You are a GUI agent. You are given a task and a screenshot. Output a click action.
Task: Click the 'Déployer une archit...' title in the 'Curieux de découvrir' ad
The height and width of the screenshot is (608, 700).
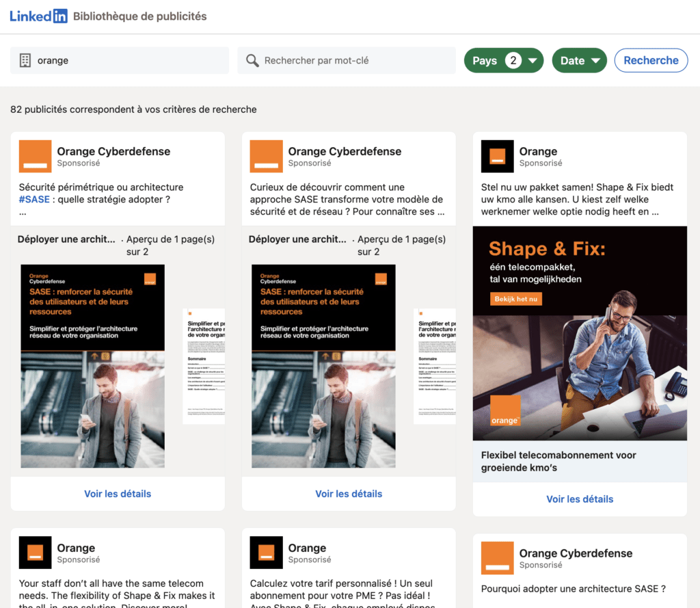[297, 239]
